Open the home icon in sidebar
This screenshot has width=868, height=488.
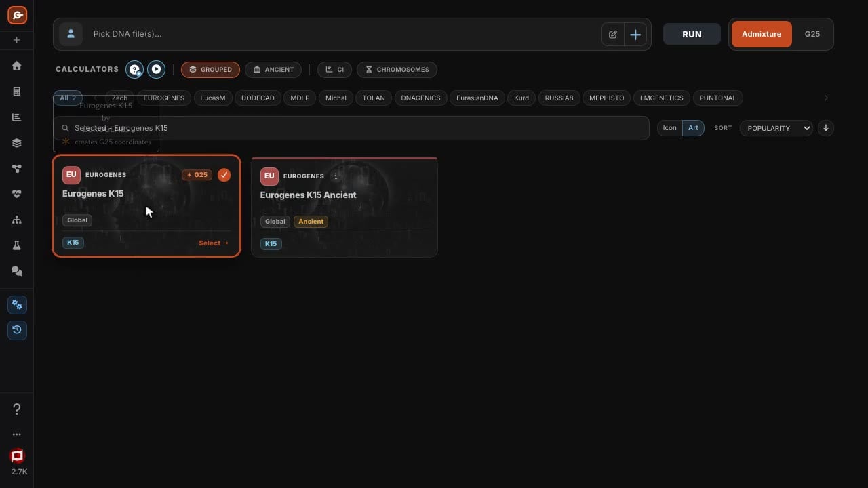(x=17, y=66)
